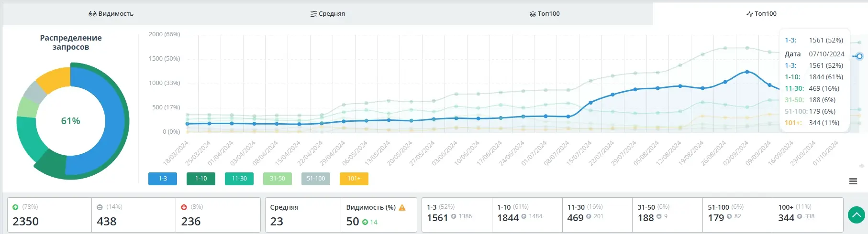Click the Средняя value 23
This screenshot has height=234, width=868.
[x=277, y=222]
